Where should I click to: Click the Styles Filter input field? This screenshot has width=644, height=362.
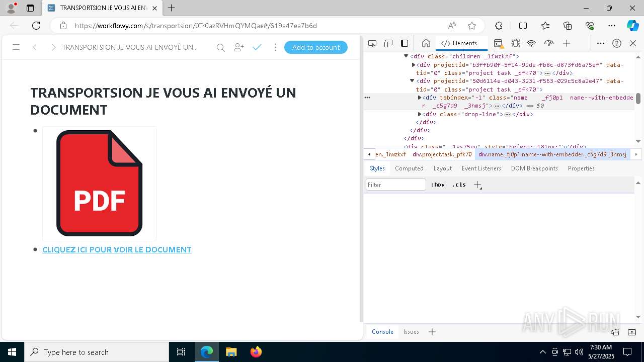click(x=396, y=185)
